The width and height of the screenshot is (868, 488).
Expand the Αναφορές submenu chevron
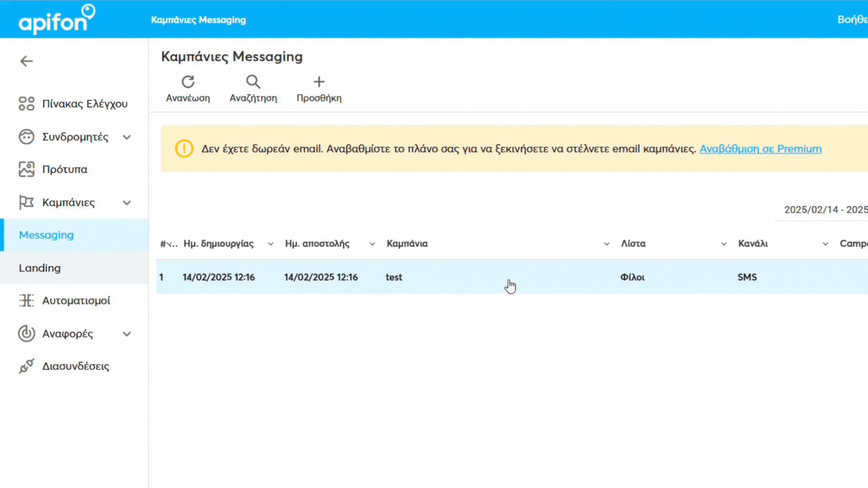[127, 334]
